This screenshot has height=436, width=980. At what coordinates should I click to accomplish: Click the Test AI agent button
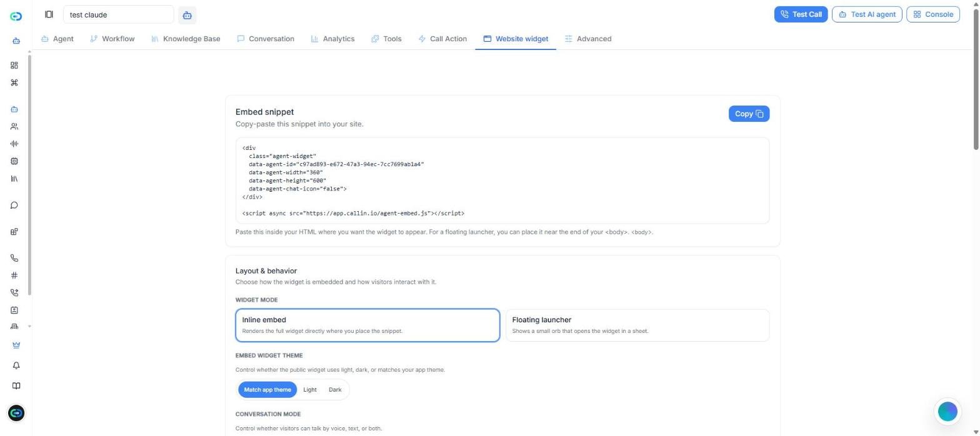(x=867, y=14)
